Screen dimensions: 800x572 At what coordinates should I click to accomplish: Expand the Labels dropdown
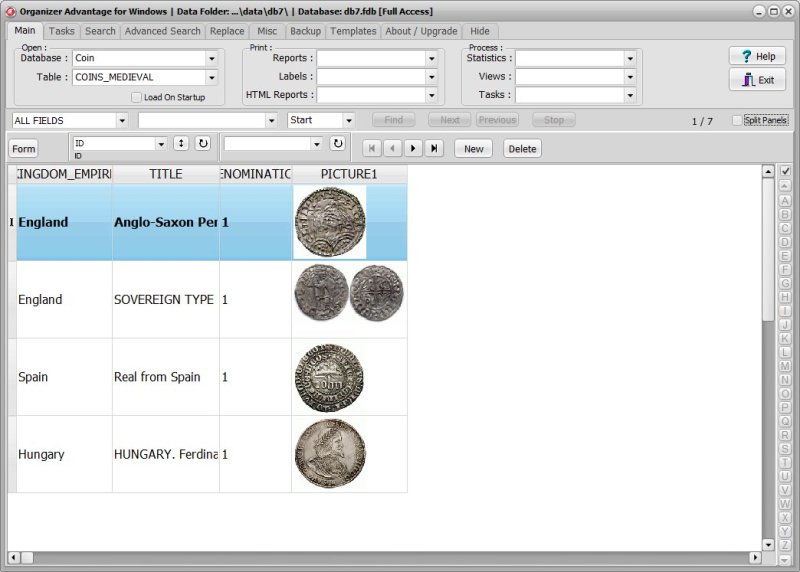coord(432,77)
